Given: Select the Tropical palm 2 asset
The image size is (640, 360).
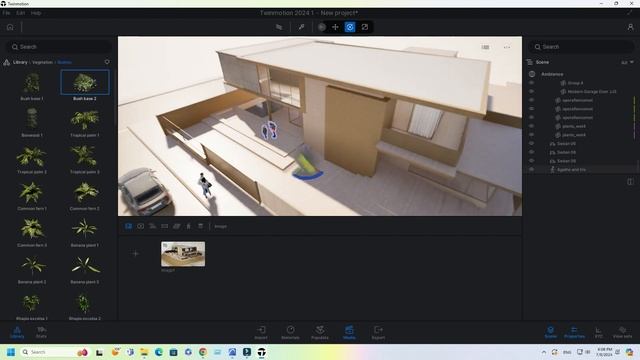Looking at the screenshot, I should [x=31, y=159].
